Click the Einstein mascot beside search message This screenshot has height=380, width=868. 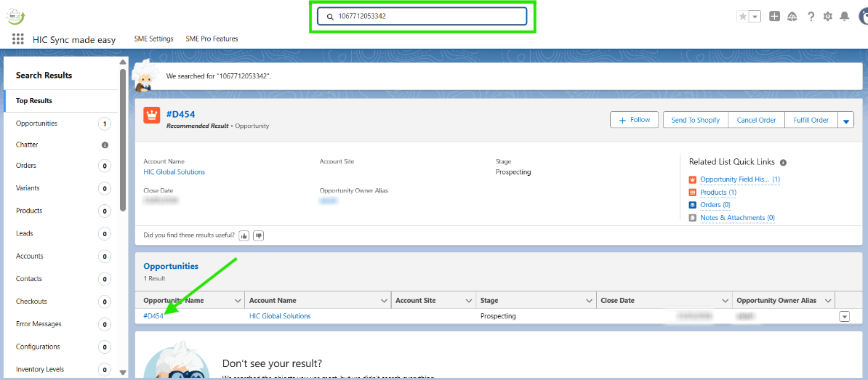click(x=145, y=76)
